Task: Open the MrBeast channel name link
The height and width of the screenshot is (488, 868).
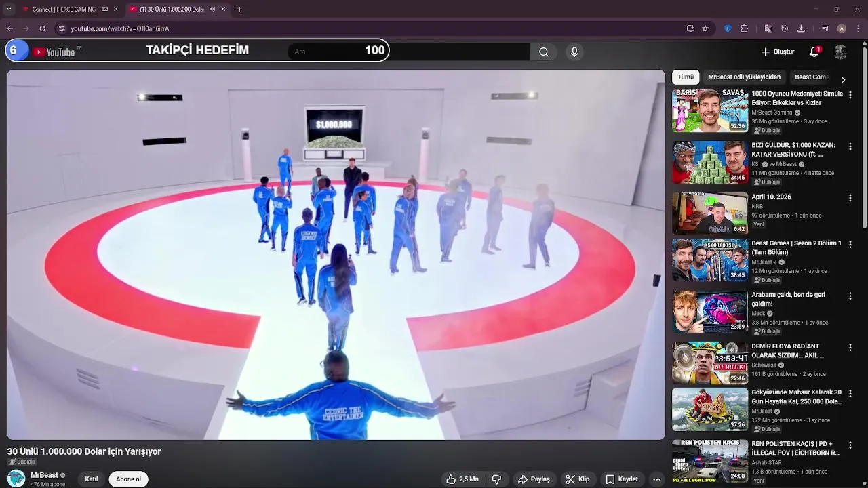Action: 44,475
